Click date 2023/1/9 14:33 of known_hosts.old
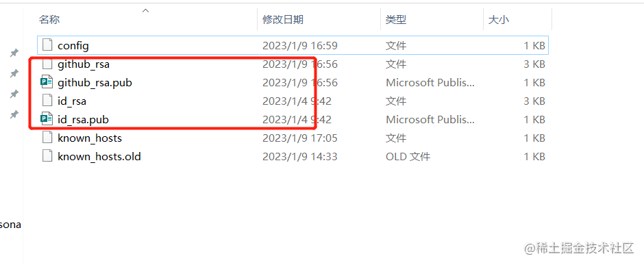The image size is (644, 265). coord(300,157)
